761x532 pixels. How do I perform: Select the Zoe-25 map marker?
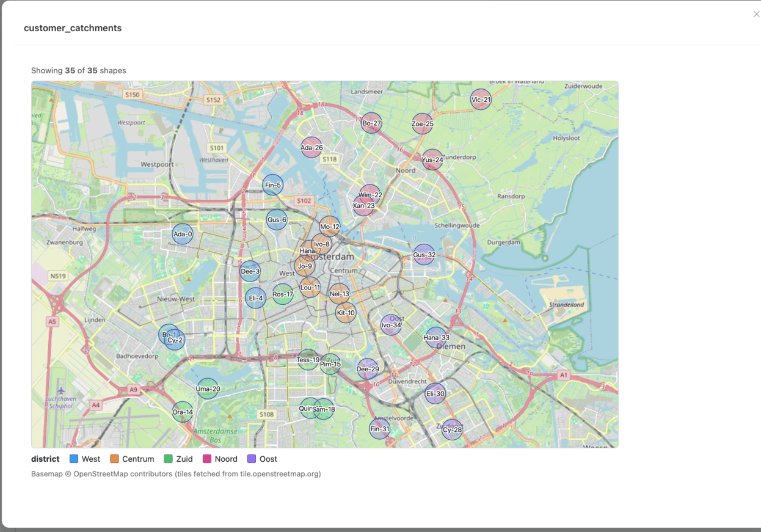click(422, 124)
